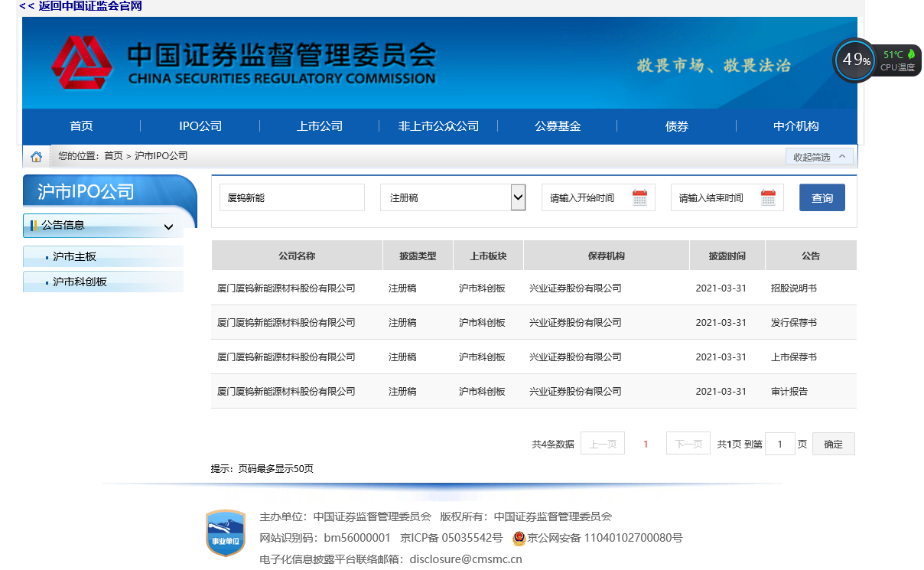Viewport: 924px width, 570px height.
Task: Open the 招股说明书 announcement link
Action: click(793, 288)
